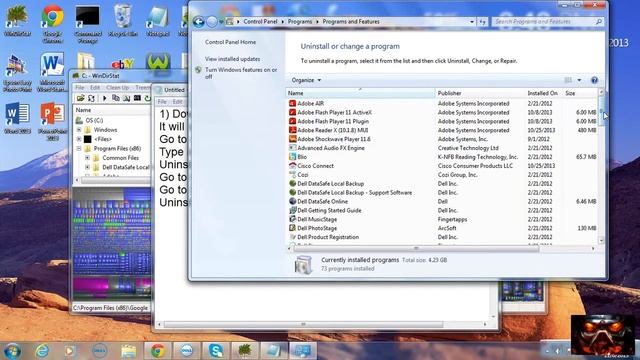
Task: Open the File menu in WinDirStat
Action: pyautogui.click(x=80, y=87)
